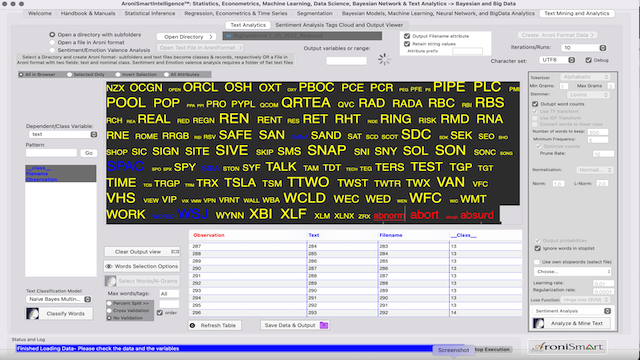Open the Character set UTF8 dropdown
This screenshot has width=640, height=360.
click(558, 60)
